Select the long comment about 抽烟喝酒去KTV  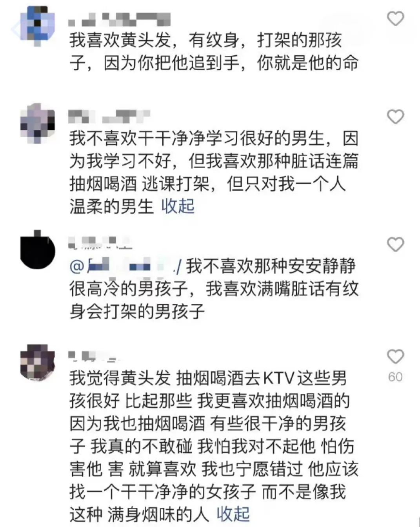214,446
